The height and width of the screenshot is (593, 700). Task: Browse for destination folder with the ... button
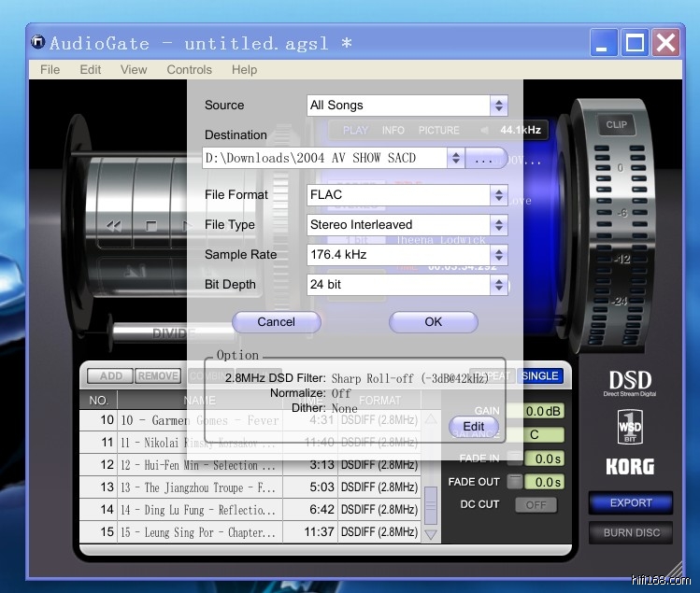coord(483,159)
